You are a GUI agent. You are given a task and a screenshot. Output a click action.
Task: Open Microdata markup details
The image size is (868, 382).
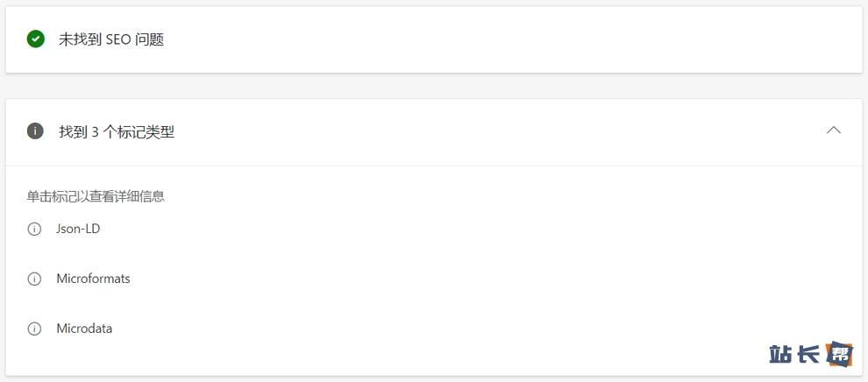(x=84, y=329)
